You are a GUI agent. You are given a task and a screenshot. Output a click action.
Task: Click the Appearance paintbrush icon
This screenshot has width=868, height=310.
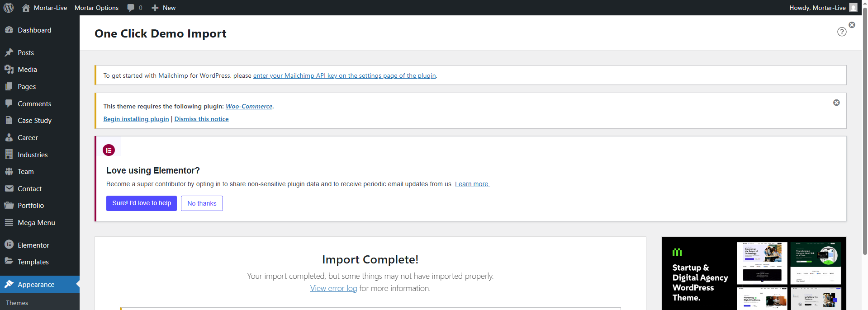(9, 284)
